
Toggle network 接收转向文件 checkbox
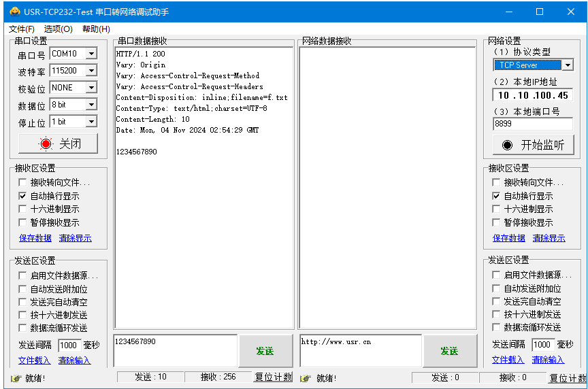(x=496, y=182)
